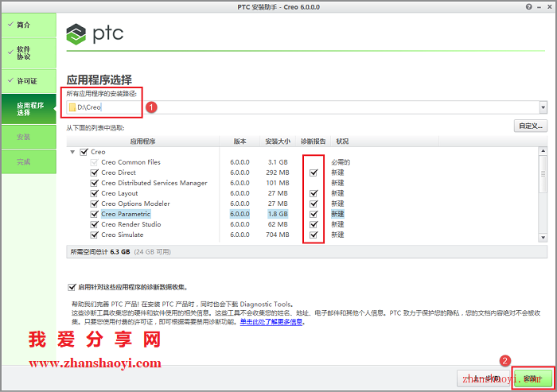Collapse the Creo tree group

click(72, 152)
